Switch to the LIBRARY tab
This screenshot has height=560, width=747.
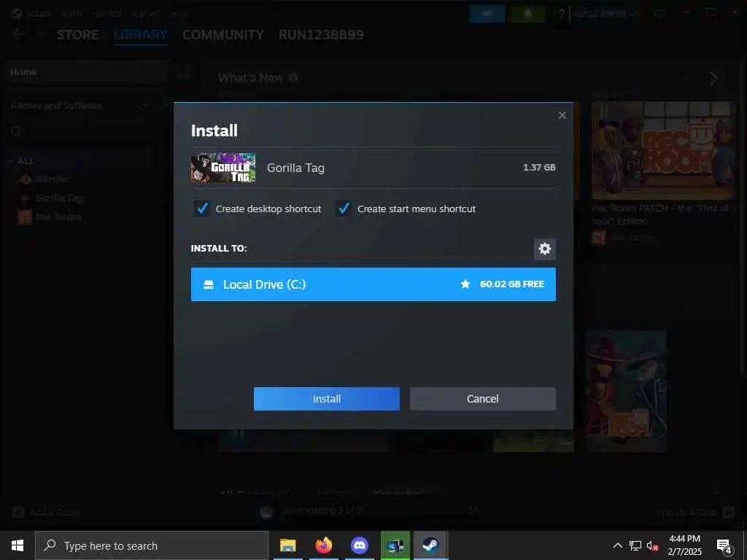point(141,35)
